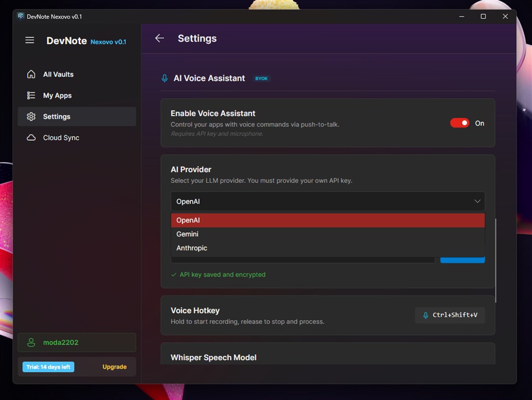Screen dimensions: 532x400
Task: Minimize the DevNote window
Action: [x=461, y=16]
